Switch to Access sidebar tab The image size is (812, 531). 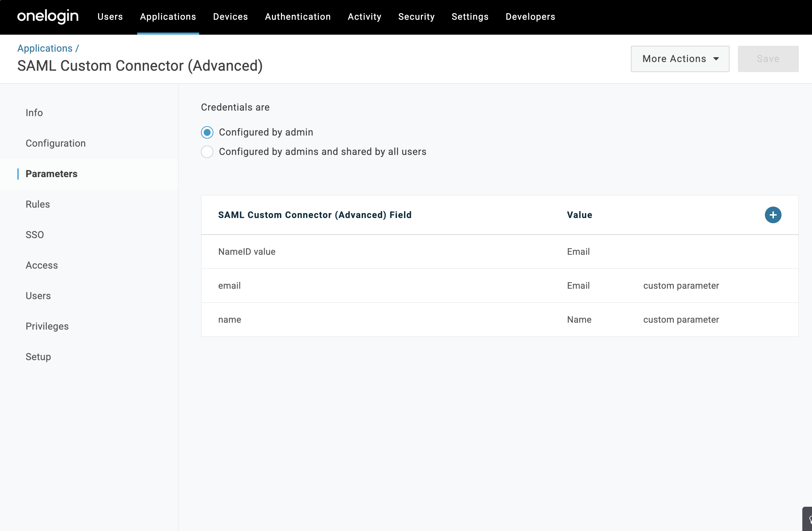click(42, 265)
